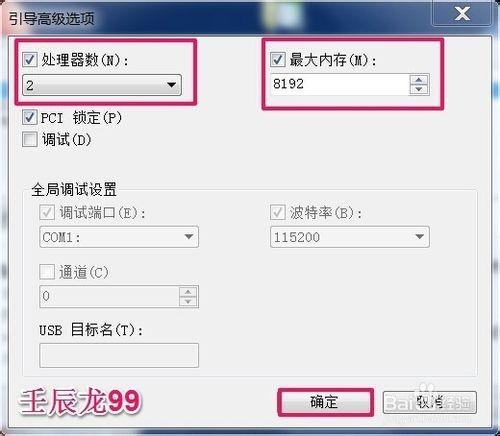Enable the 调试(D) checkbox
This screenshot has height=436, width=500.
[29, 139]
